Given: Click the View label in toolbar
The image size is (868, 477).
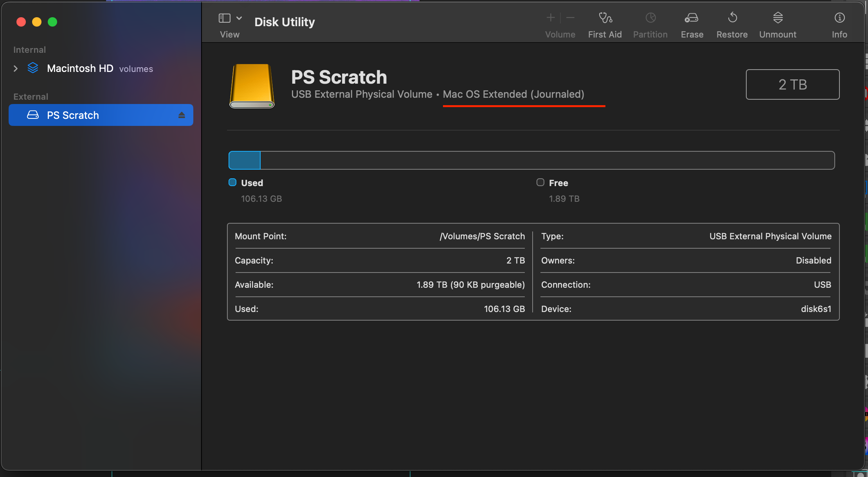Looking at the screenshot, I should pos(230,34).
